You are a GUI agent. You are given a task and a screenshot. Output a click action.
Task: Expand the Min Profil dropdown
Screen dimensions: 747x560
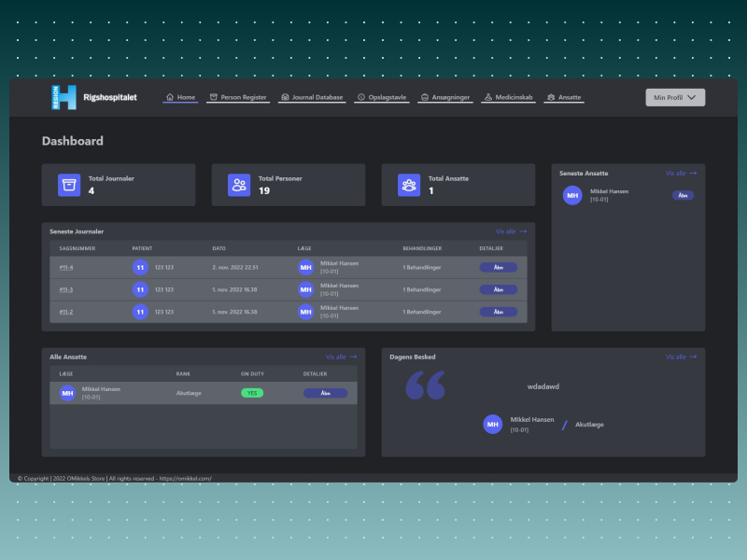point(675,97)
